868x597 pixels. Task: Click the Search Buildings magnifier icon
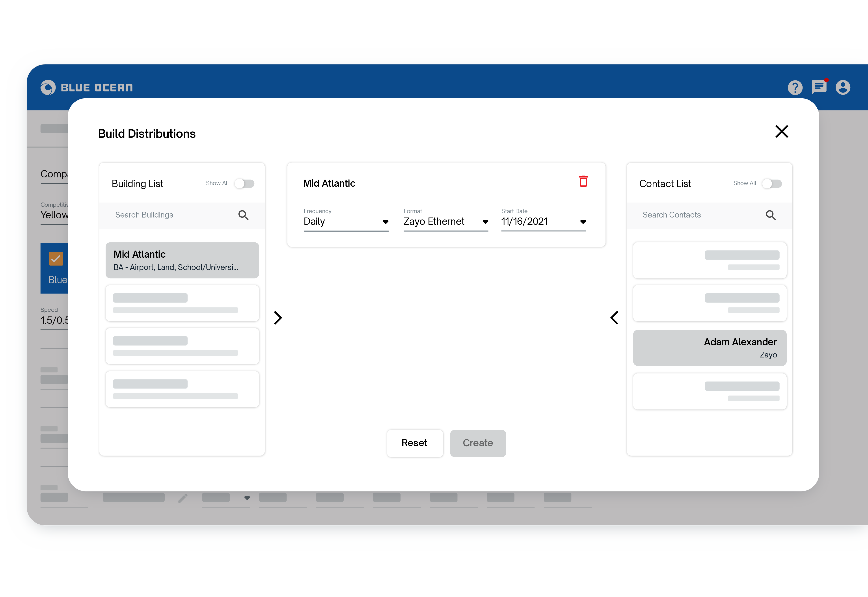pyautogui.click(x=243, y=215)
